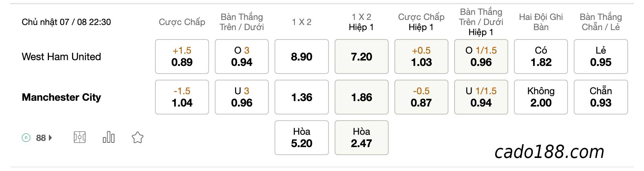Select Manchester City -1.5 handicap at 1.04
644x171 pixels.
click(x=182, y=97)
